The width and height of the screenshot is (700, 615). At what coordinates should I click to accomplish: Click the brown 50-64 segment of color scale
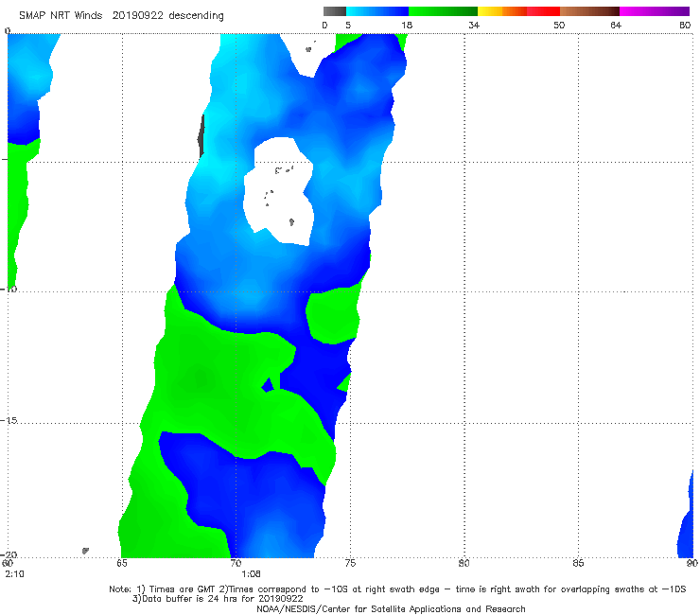(x=589, y=11)
